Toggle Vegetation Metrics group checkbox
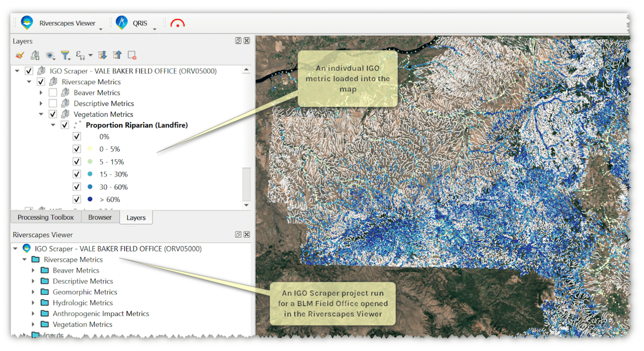This screenshot has height=351, width=644. coord(53,114)
